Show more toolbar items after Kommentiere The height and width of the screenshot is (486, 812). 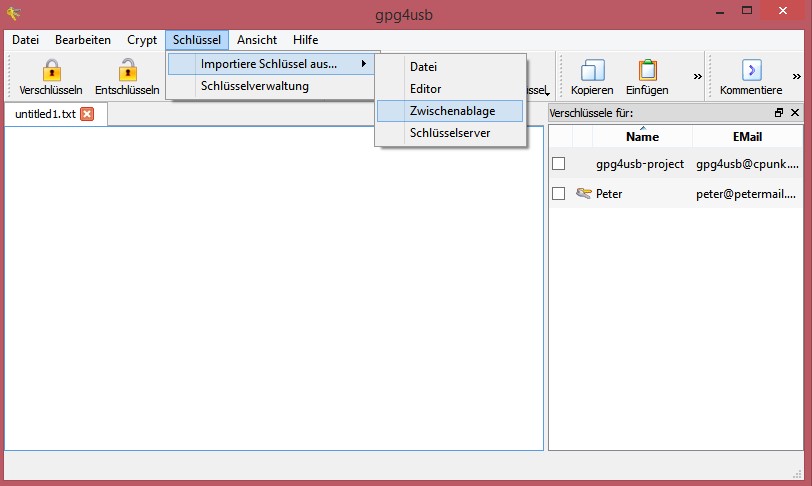click(797, 76)
